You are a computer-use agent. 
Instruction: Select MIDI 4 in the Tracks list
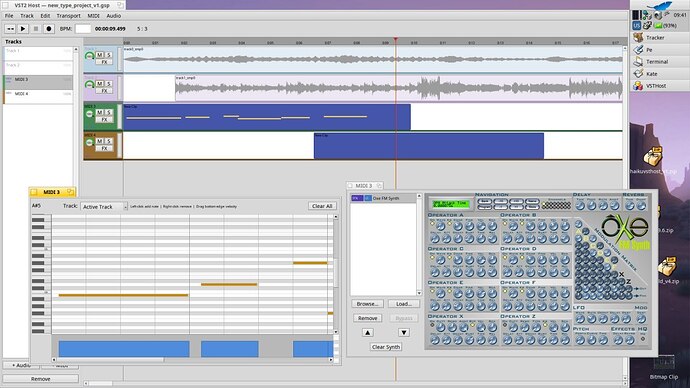[38, 96]
